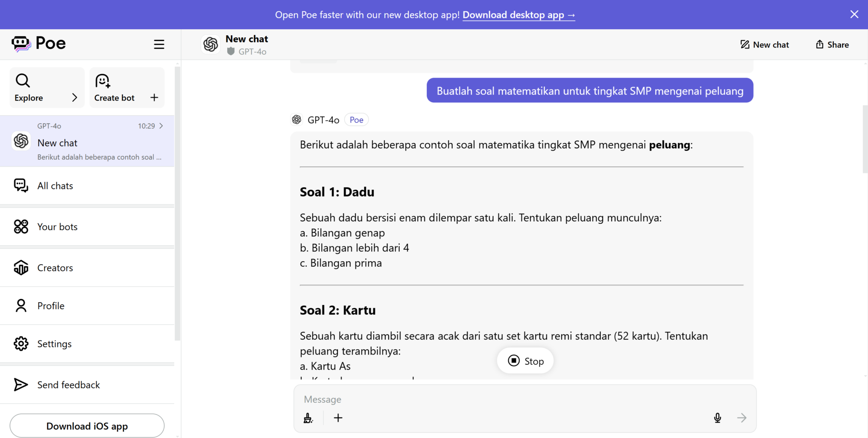Toggle the hamburger sidebar menu

159,45
